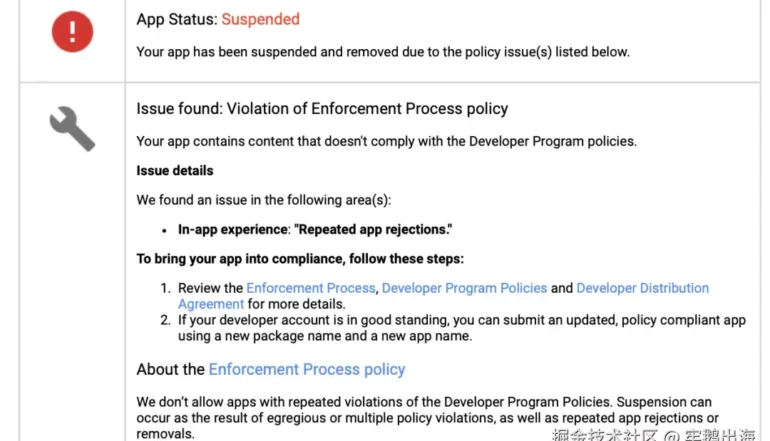The width and height of the screenshot is (770, 441).
Task: Click the Issue found violation heading
Action: (322, 109)
